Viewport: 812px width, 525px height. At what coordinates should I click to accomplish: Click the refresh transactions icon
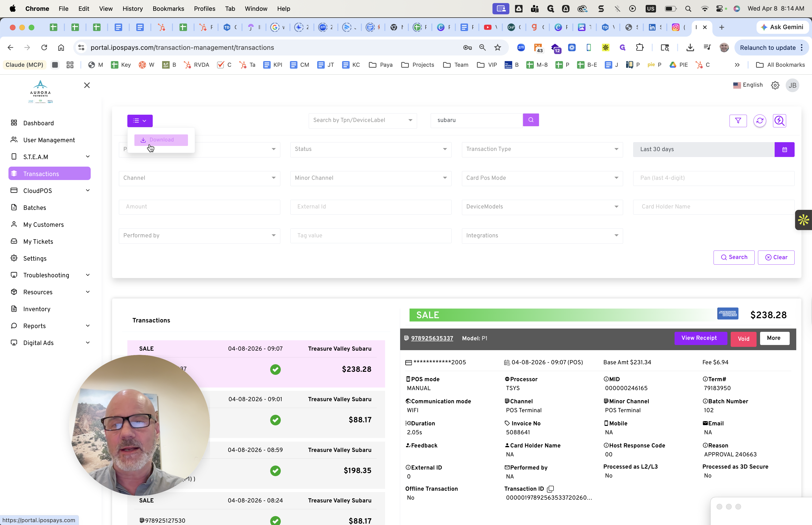pyautogui.click(x=760, y=121)
